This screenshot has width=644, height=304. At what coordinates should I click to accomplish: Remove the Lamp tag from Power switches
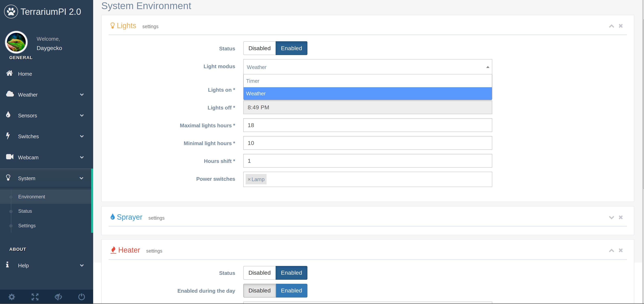click(x=249, y=179)
